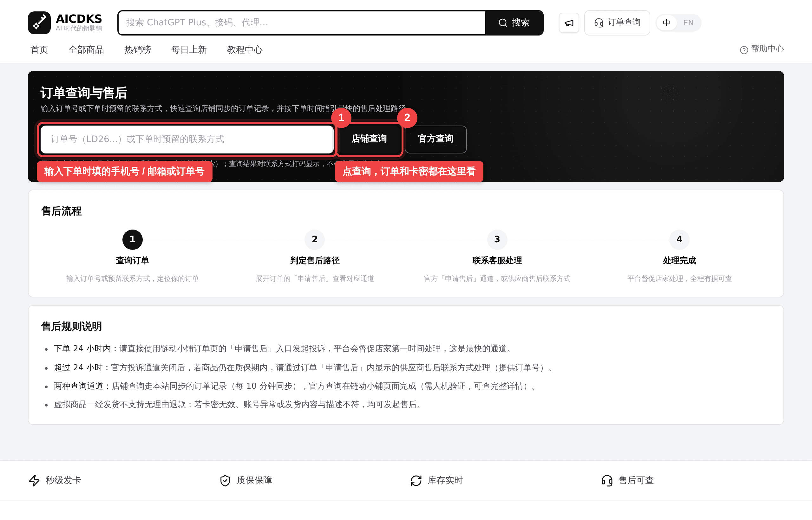Click the 库存实时 footer label
This screenshot has height=520, width=812.
click(445, 480)
